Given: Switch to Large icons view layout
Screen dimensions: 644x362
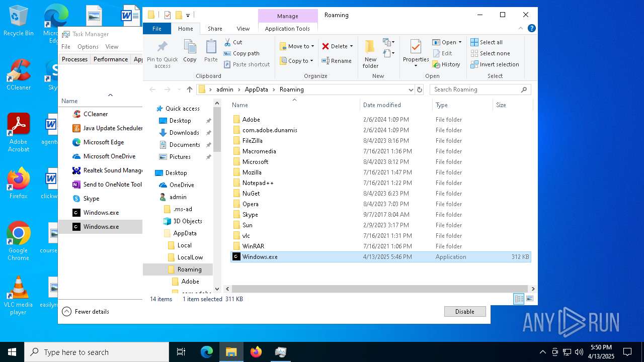Looking at the screenshot, I should 529,299.
